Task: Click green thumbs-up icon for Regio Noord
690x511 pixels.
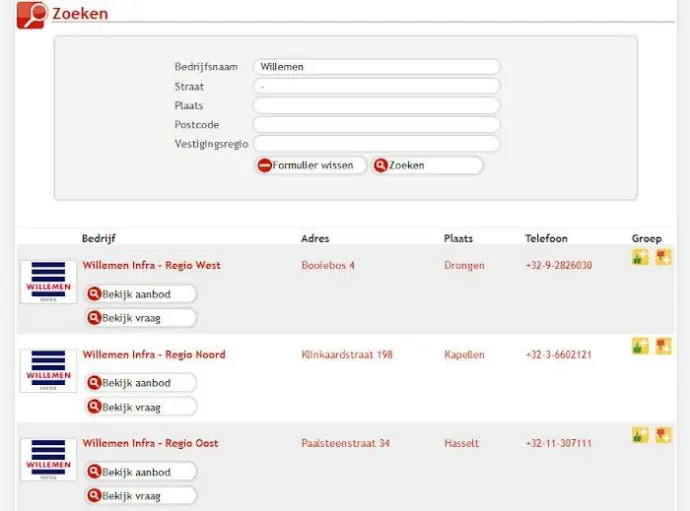Action: [640, 346]
